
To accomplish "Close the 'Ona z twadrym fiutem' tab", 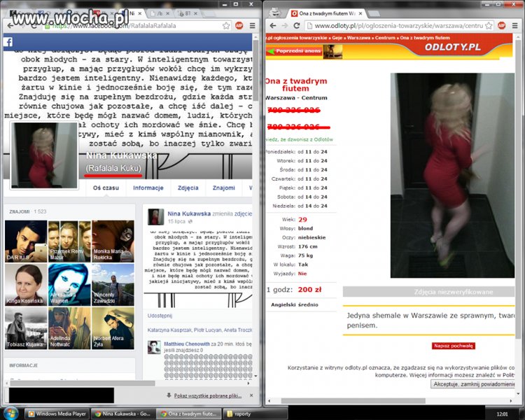I will 360,13.
